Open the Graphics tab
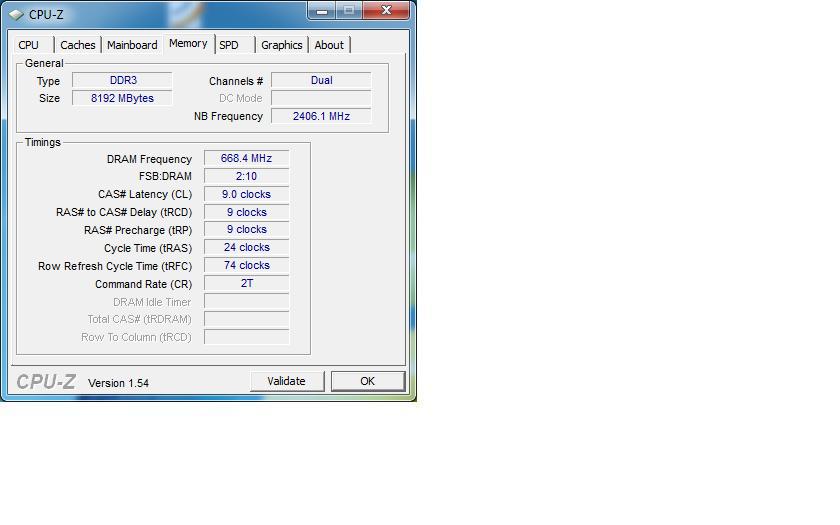The image size is (840, 525). click(282, 45)
